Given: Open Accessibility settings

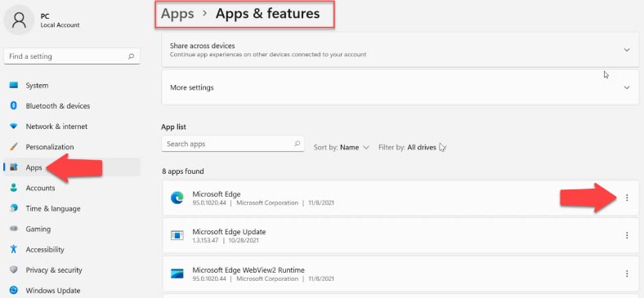Looking at the screenshot, I should pos(45,250).
